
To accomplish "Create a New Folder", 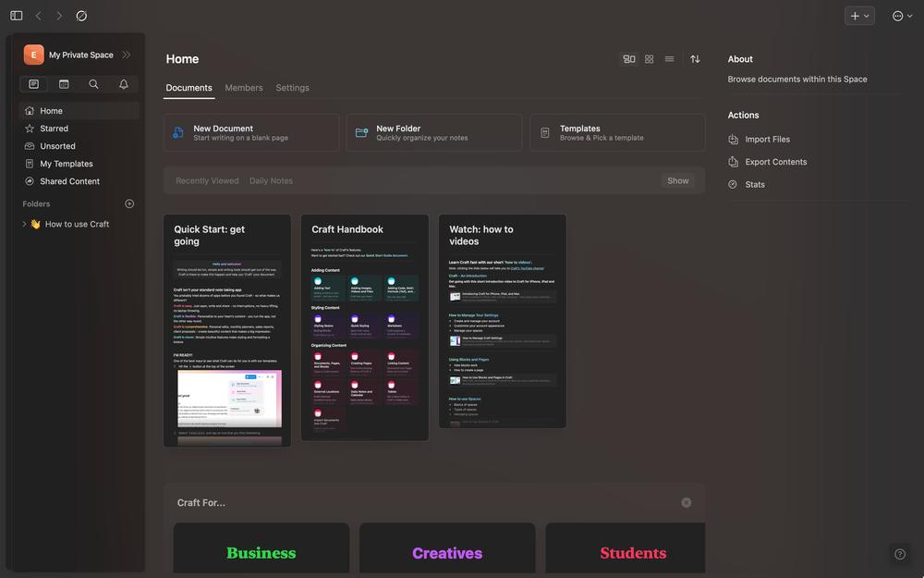I will [x=434, y=132].
